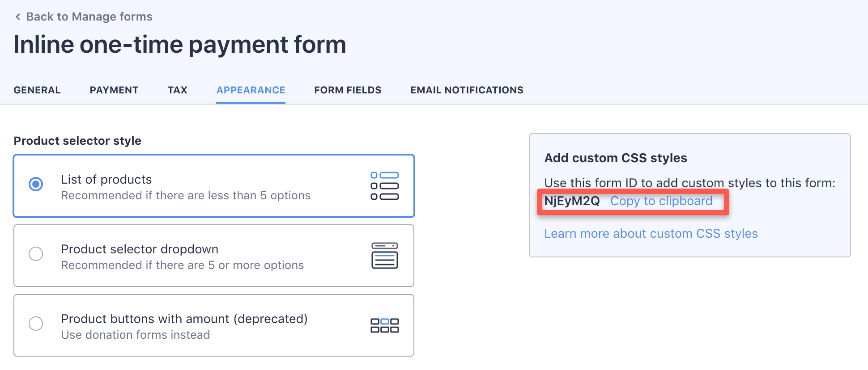This screenshot has height=370, width=868.
Task: Open the General tab
Action: 37,90
